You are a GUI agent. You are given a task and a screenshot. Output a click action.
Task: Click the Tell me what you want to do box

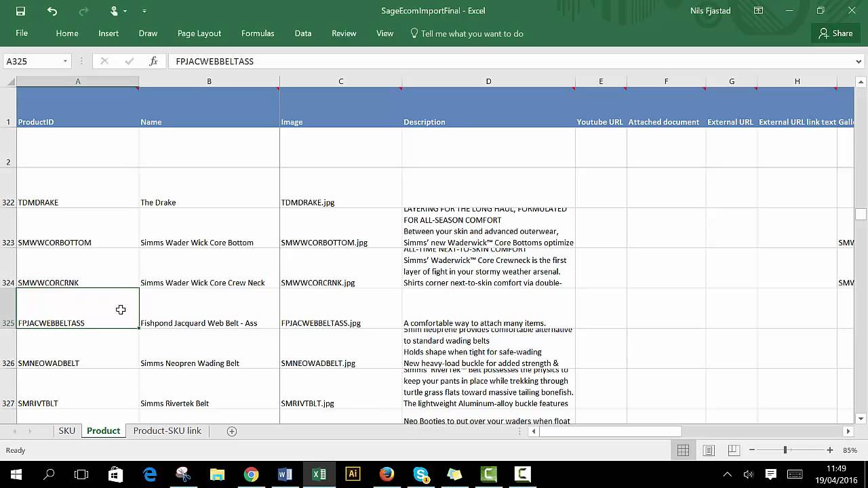tap(467, 33)
